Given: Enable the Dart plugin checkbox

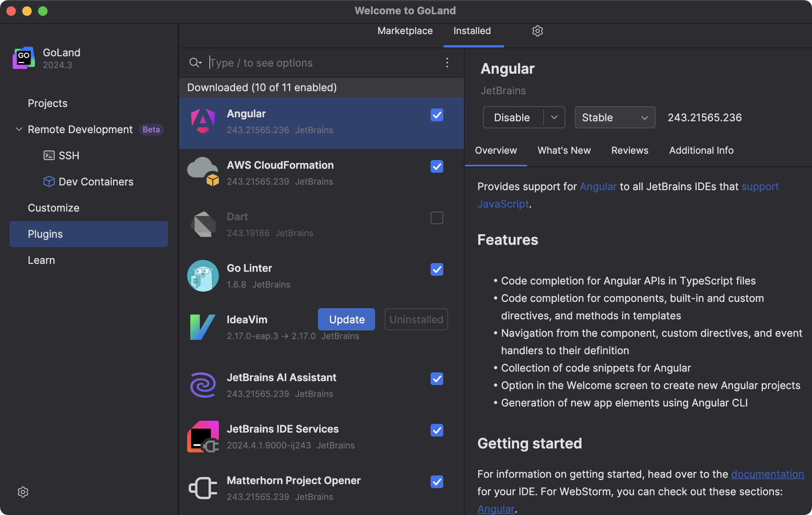Looking at the screenshot, I should click(x=437, y=218).
